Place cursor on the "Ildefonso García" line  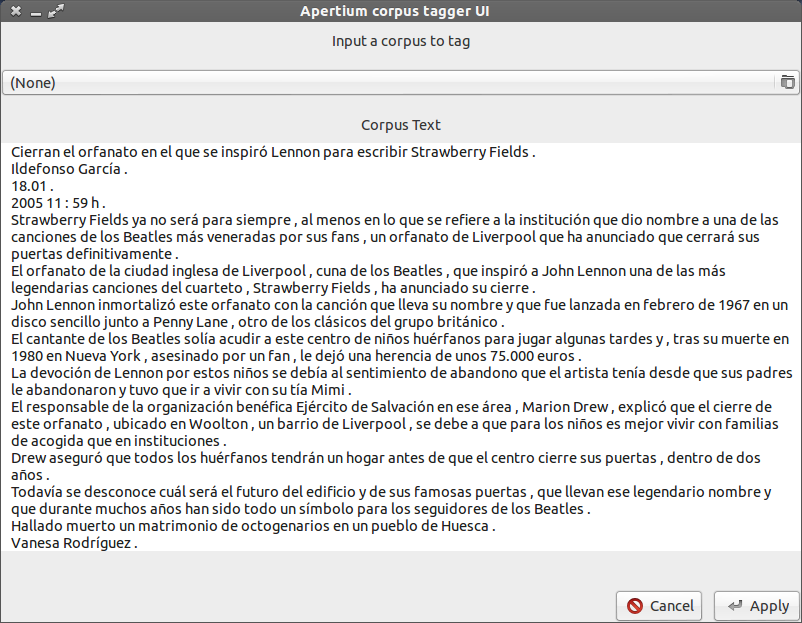[69, 169]
